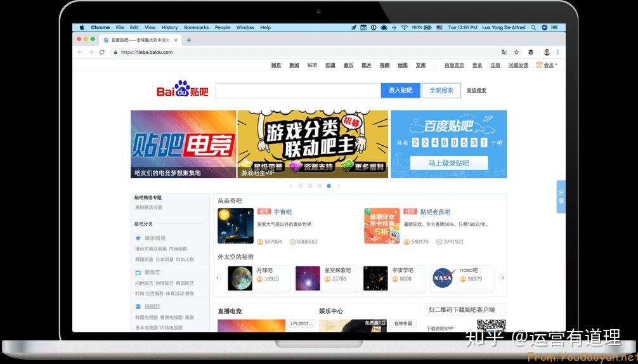Click the 文库 nav link
The image size is (638, 364).
click(x=420, y=65)
